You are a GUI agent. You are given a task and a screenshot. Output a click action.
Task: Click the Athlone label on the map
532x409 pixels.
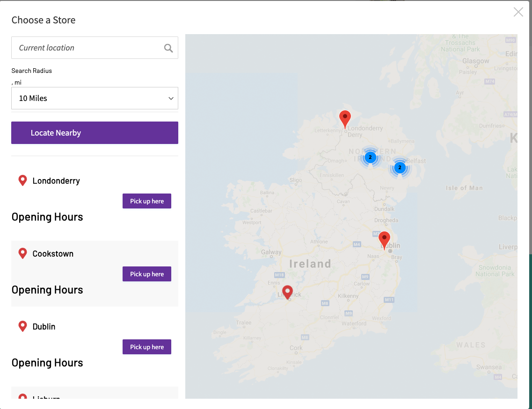click(319, 242)
